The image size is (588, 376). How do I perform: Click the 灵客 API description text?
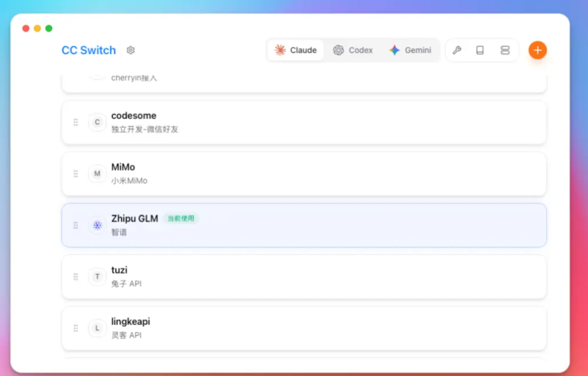[126, 335]
